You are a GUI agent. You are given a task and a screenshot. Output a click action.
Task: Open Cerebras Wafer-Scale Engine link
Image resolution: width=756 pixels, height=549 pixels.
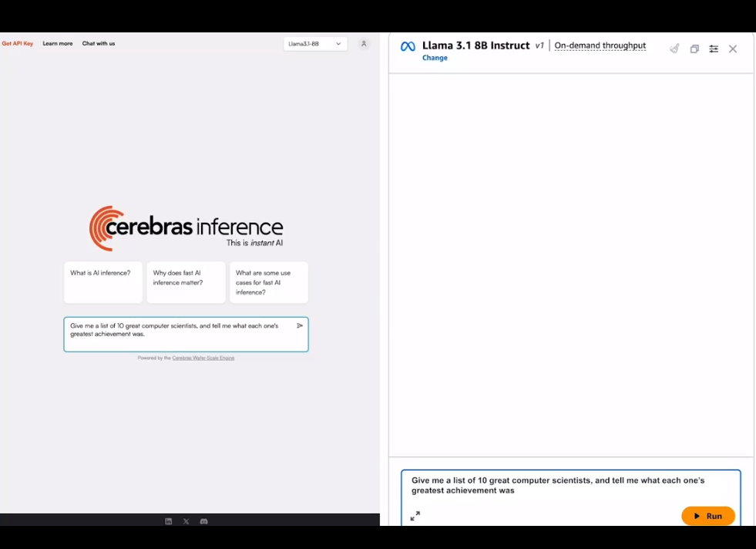[x=203, y=358]
